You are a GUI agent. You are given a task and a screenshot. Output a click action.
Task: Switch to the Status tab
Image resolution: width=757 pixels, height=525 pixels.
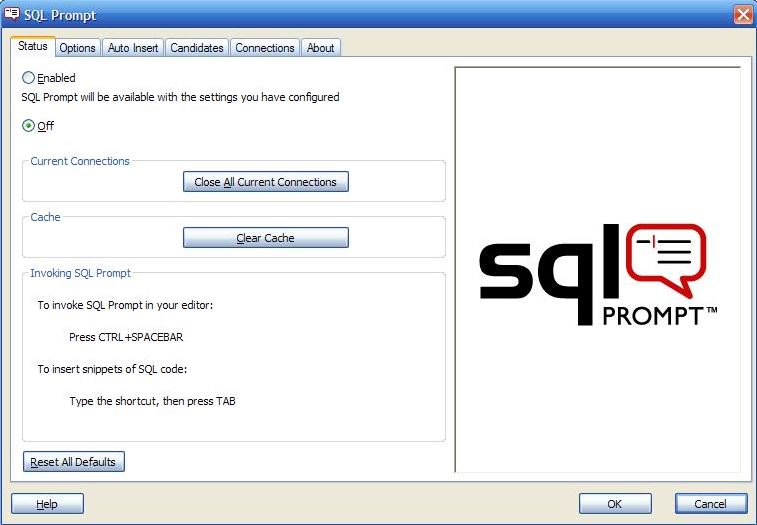(x=32, y=47)
